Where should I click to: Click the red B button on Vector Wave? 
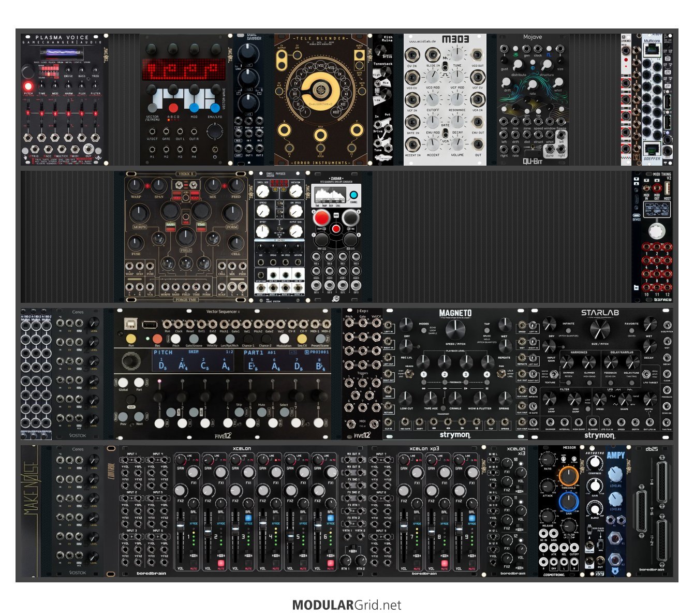(x=173, y=108)
